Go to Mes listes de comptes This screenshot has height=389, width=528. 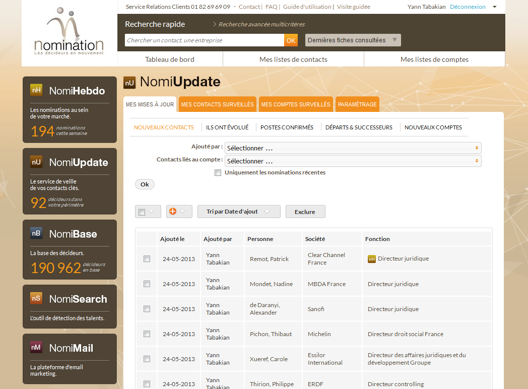[x=434, y=59]
